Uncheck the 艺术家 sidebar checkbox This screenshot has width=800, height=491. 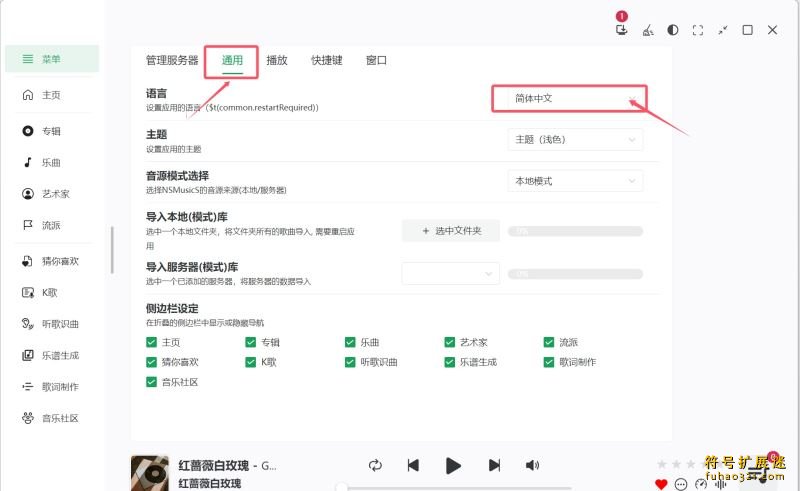tap(449, 342)
